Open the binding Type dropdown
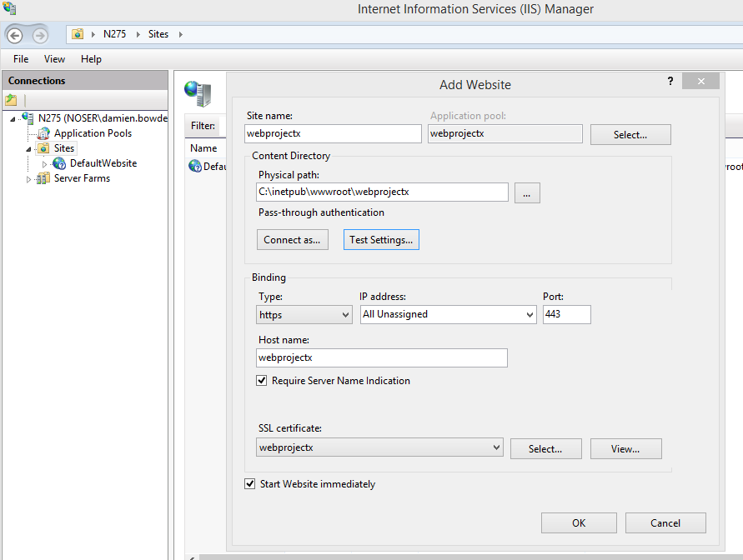The image size is (743, 560). click(304, 315)
